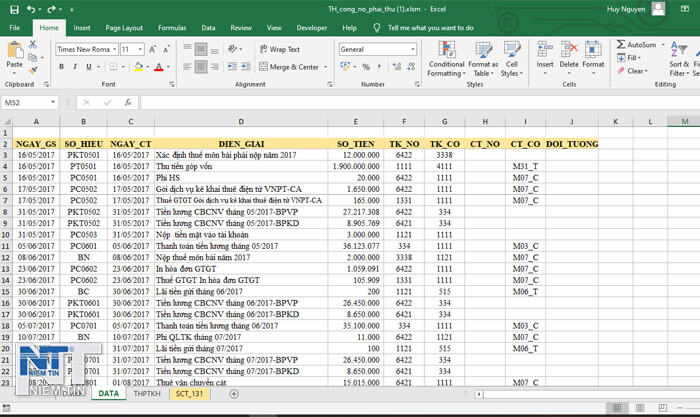Click the Increase Decimal icon
Viewport: 700px width, 417px height.
(x=396, y=67)
